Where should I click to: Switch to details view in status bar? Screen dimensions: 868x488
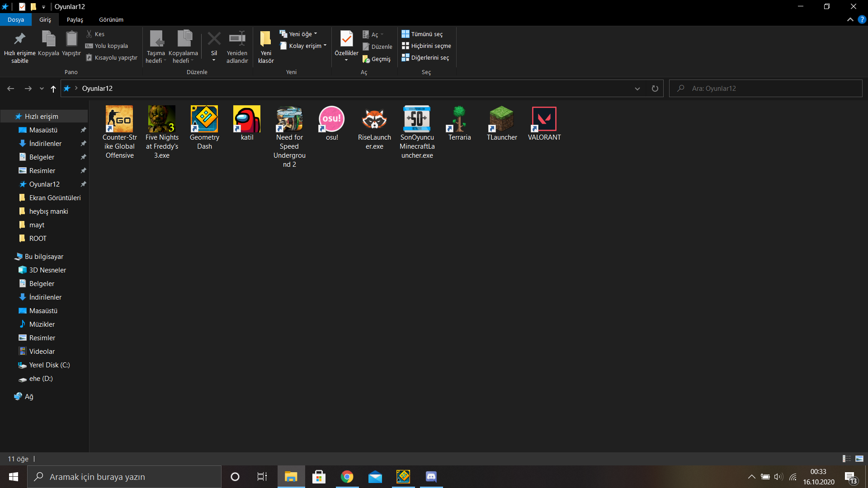tap(847, 459)
